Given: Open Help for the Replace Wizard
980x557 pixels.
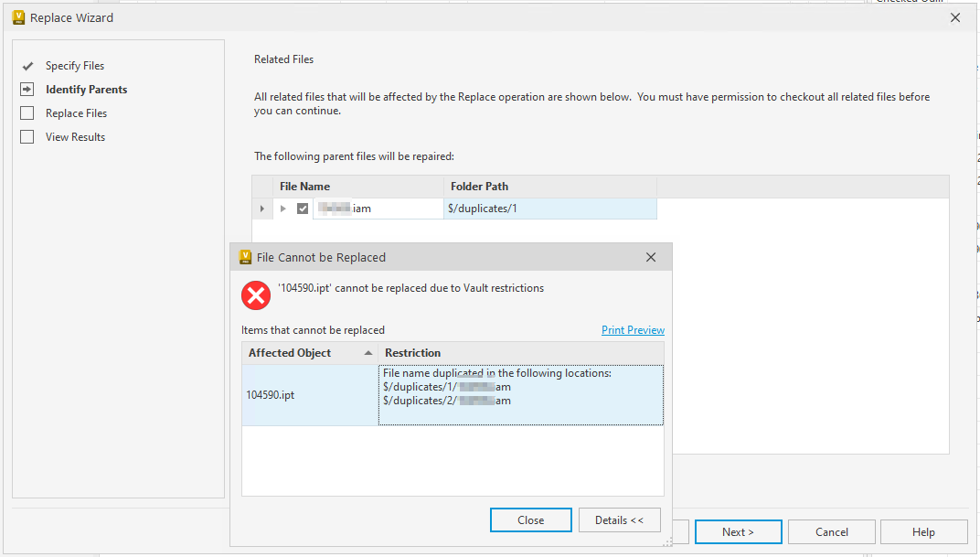Looking at the screenshot, I should 923,531.
